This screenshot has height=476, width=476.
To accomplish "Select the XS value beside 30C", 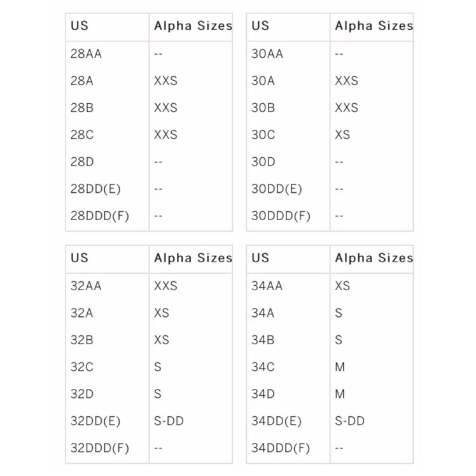I will pos(342,135).
